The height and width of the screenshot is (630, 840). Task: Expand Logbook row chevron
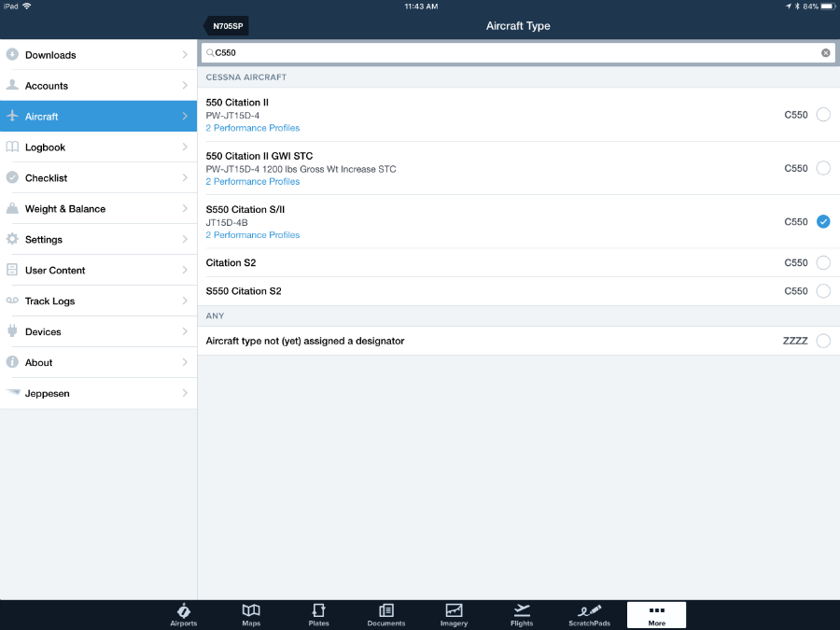185,147
